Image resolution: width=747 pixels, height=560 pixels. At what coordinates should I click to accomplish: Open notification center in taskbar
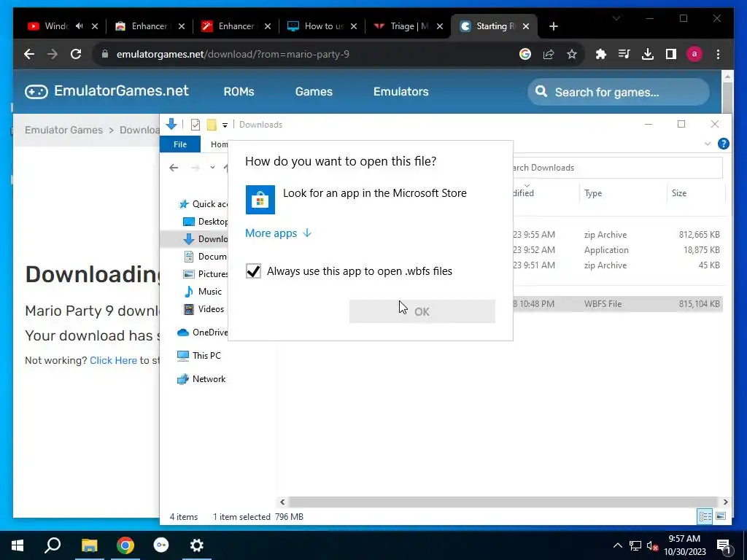pos(724,545)
